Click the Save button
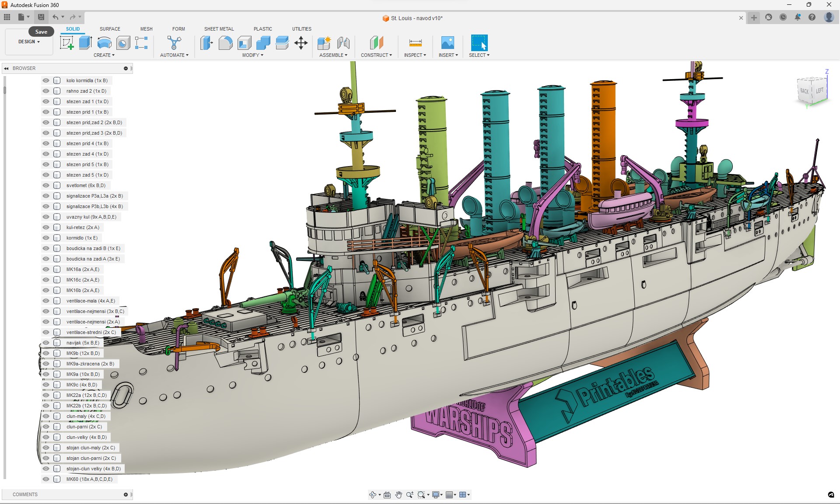 41,17
